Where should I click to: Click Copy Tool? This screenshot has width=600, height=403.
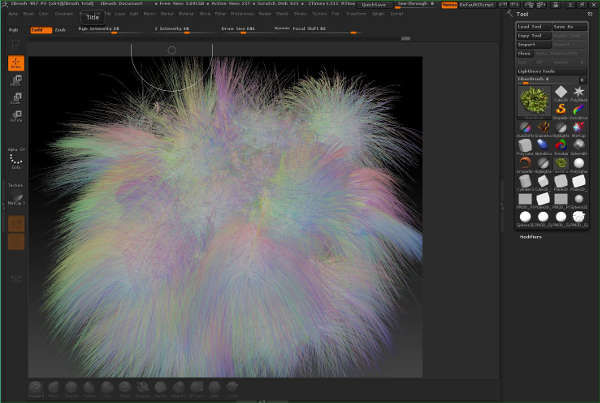click(534, 36)
